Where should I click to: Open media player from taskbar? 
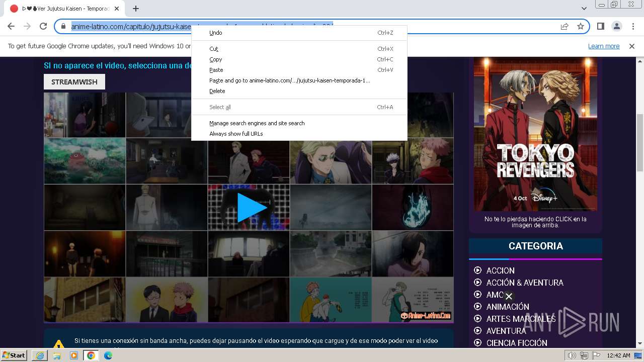73,355
